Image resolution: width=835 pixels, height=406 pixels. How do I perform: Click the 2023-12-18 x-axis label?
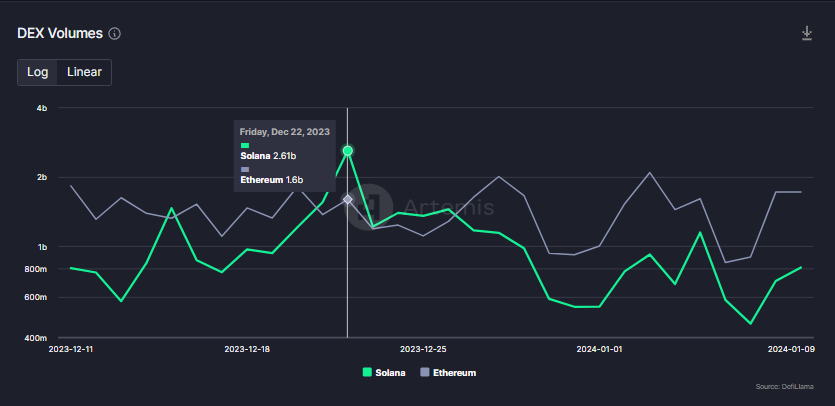[x=247, y=350]
